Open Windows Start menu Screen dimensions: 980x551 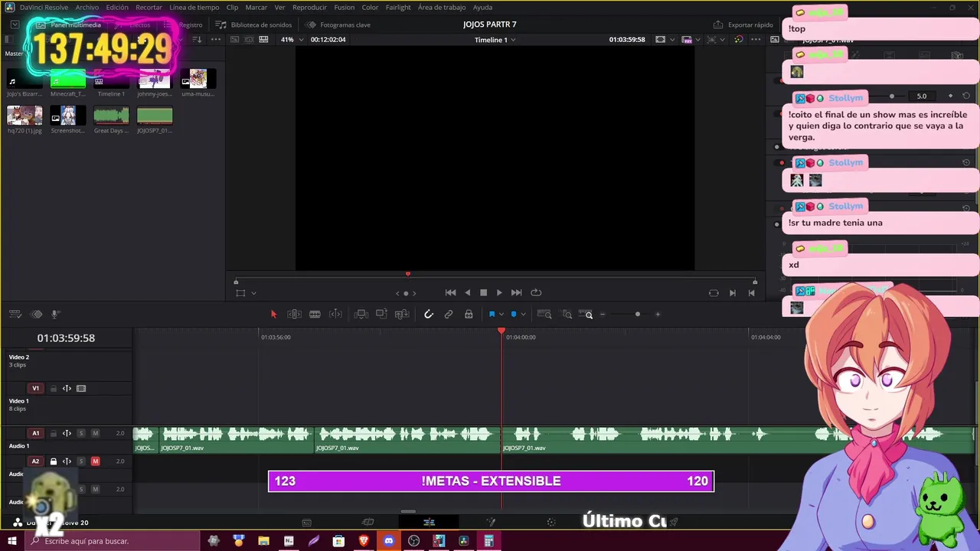click(11, 541)
